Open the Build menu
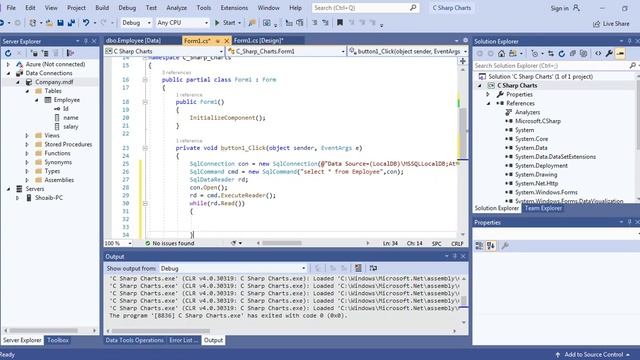 click(102, 8)
